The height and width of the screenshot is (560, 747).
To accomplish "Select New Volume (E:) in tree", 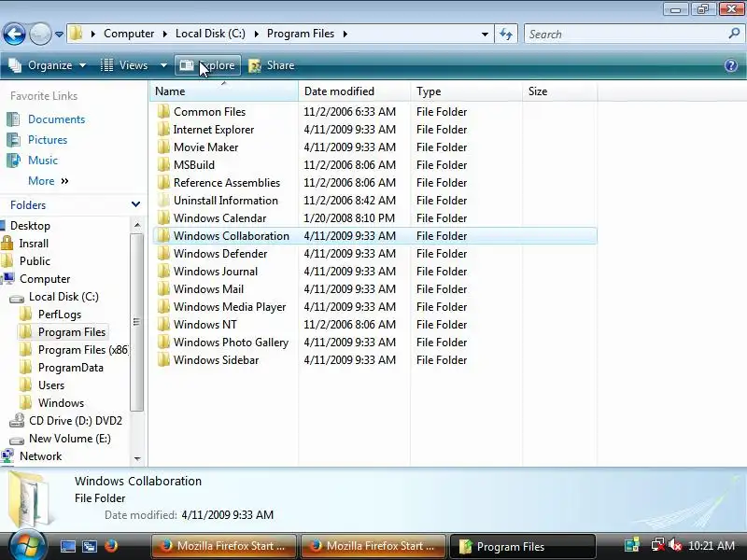I will pyautogui.click(x=69, y=439).
